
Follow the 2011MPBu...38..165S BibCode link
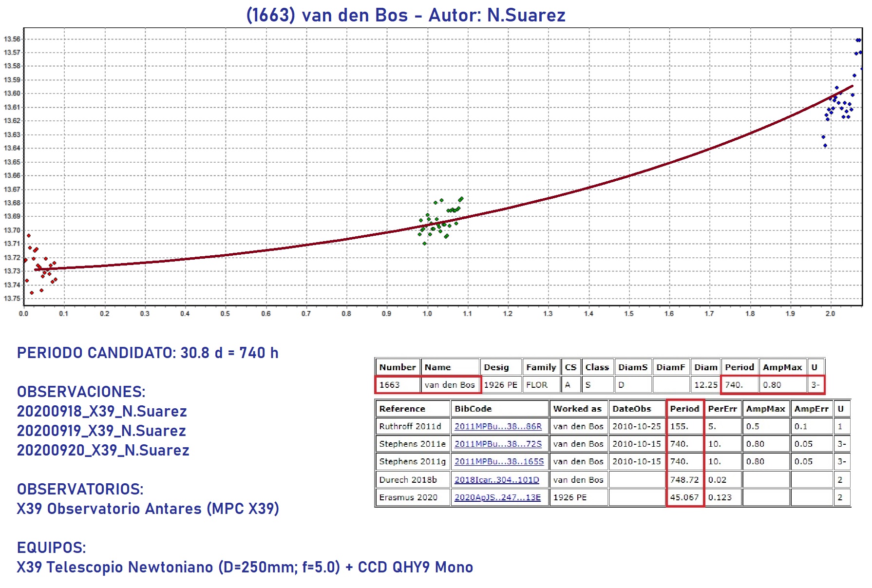(x=499, y=461)
